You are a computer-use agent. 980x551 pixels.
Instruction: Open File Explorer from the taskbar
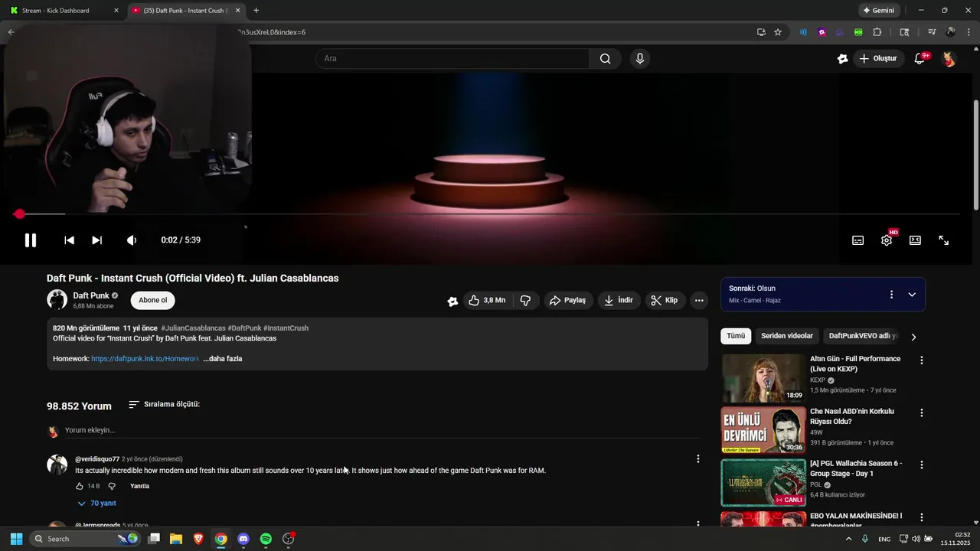click(x=175, y=539)
